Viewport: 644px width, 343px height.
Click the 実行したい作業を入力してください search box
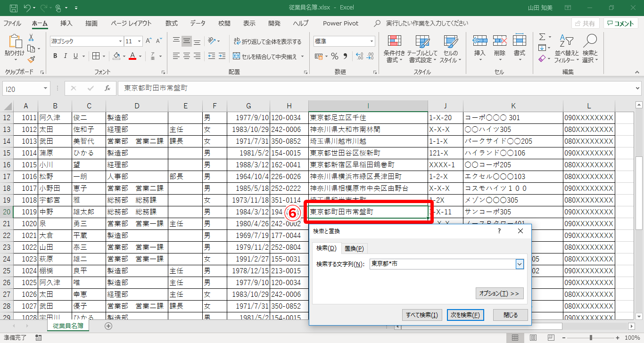tap(427, 23)
